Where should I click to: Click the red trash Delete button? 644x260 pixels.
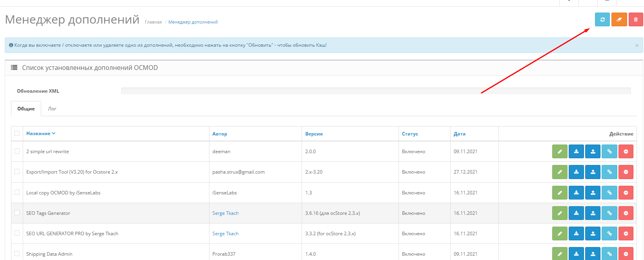pos(635,20)
